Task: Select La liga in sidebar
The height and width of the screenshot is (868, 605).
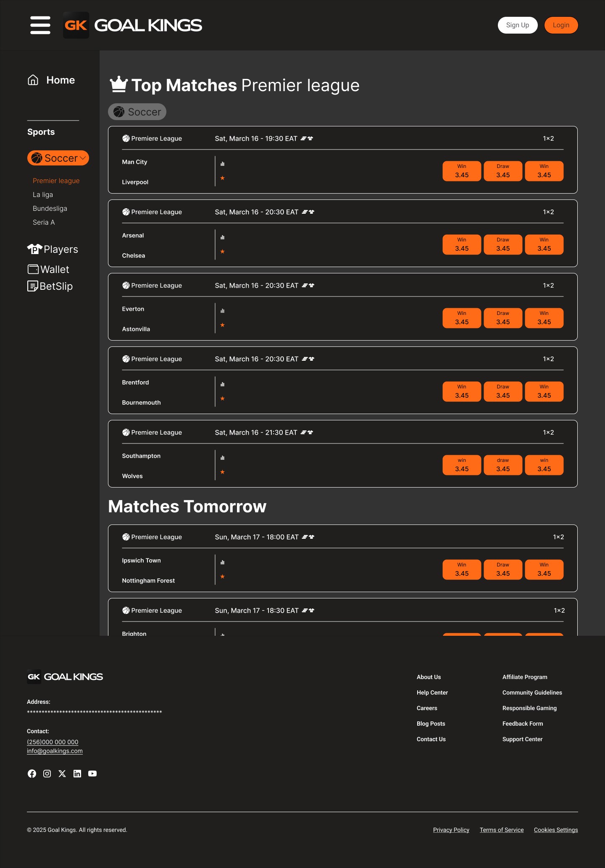Action: 43,194
